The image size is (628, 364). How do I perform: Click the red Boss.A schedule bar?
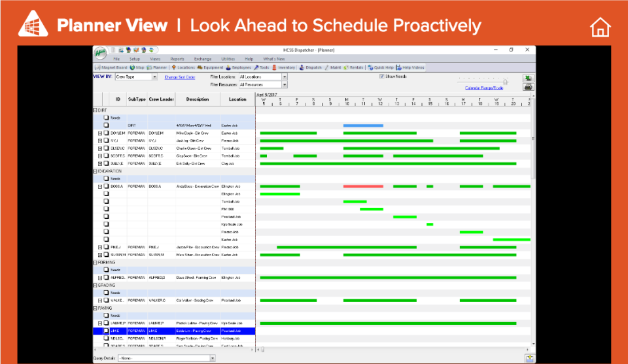coord(363,186)
